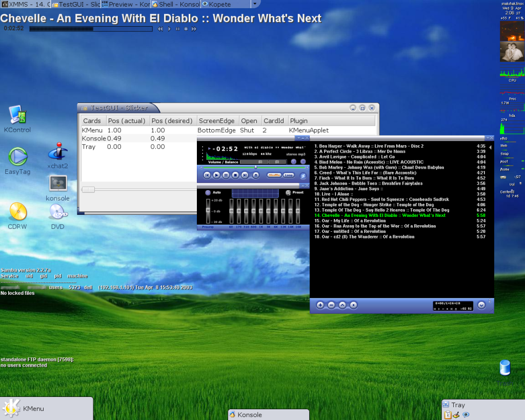Click play button in top song bar
525x420 pixels.
coord(169,29)
